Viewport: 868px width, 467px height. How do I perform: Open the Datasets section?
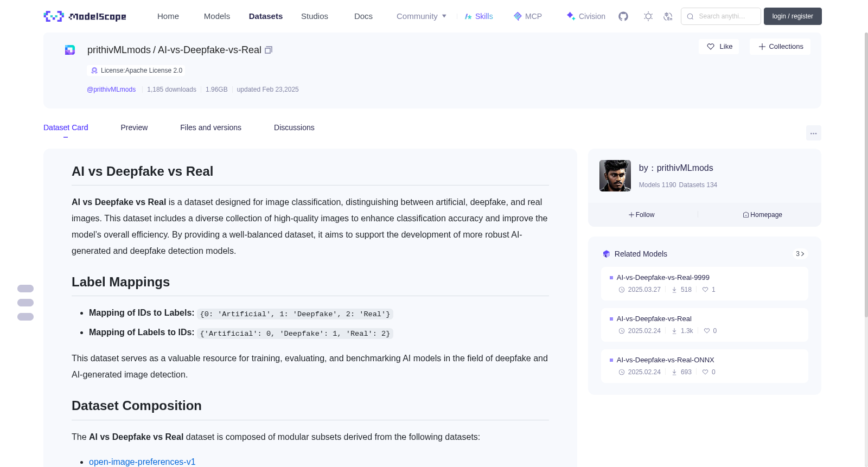tap(266, 16)
